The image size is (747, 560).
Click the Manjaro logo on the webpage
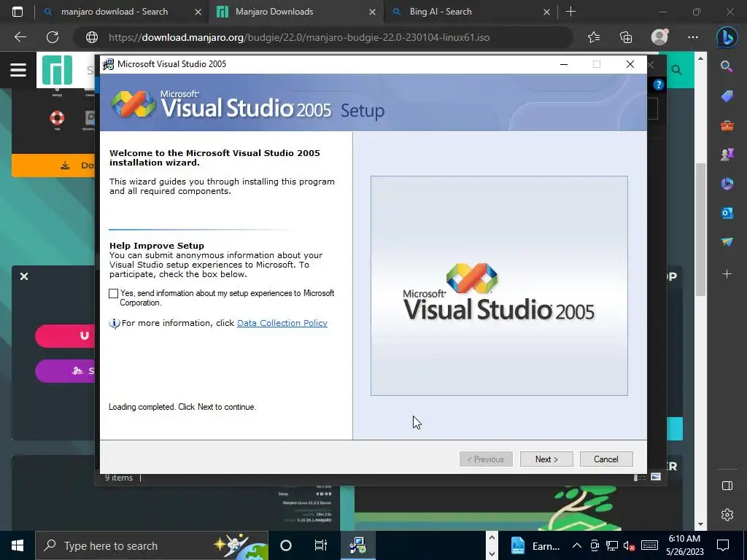57,70
